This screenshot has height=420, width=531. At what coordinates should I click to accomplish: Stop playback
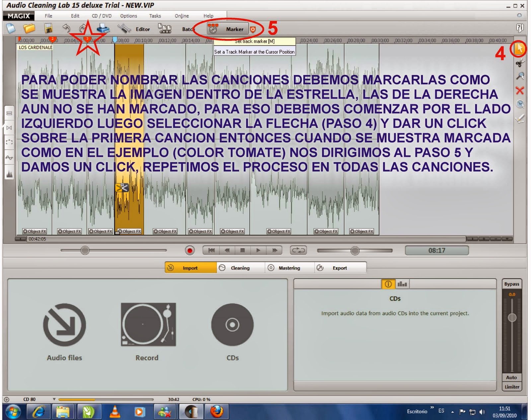(x=243, y=250)
